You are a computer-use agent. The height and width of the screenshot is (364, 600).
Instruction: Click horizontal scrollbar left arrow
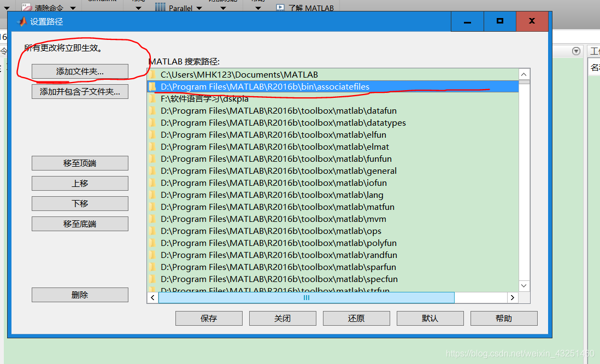[x=152, y=297]
